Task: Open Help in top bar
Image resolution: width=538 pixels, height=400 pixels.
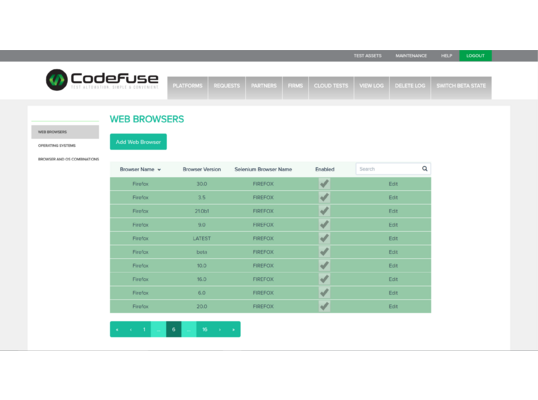Action: pyautogui.click(x=446, y=56)
